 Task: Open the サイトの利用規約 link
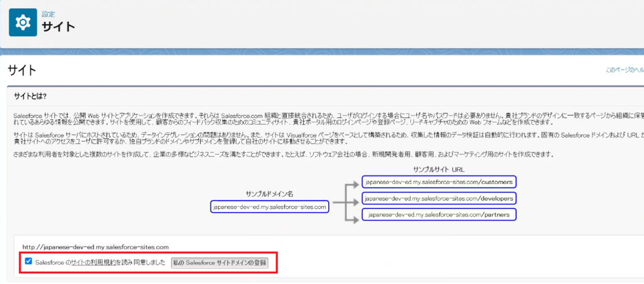(93, 262)
